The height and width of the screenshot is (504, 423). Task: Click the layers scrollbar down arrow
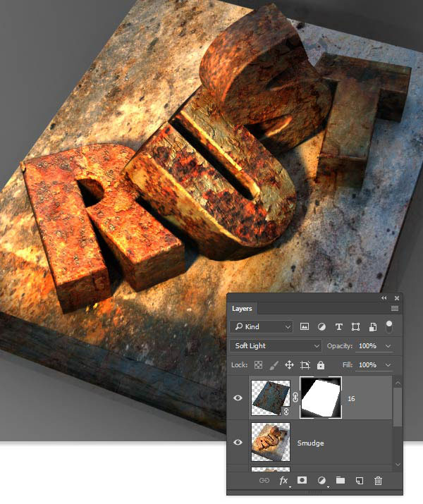398,465
